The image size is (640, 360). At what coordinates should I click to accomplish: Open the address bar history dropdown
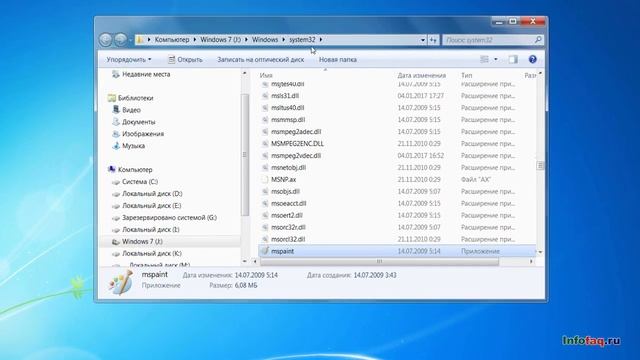point(423,40)
